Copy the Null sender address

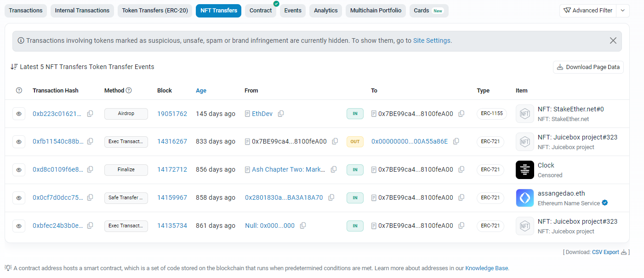pyautogui.click(x=303, y=226)
